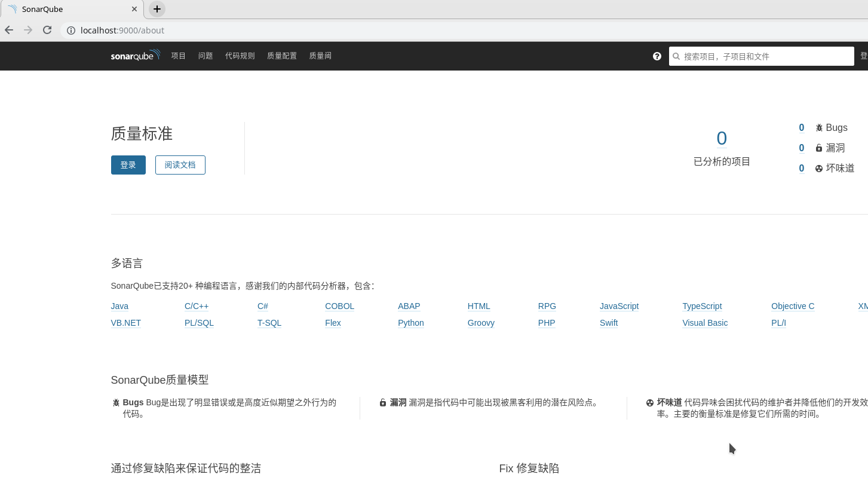
Task: Click the bug icon beside Bugs count
Action: coord(819,128)
